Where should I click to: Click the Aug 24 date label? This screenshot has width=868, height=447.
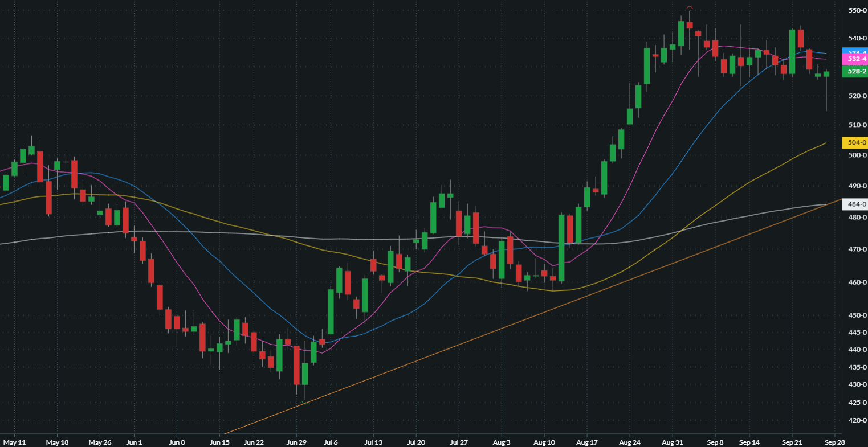tap(630, 442)
